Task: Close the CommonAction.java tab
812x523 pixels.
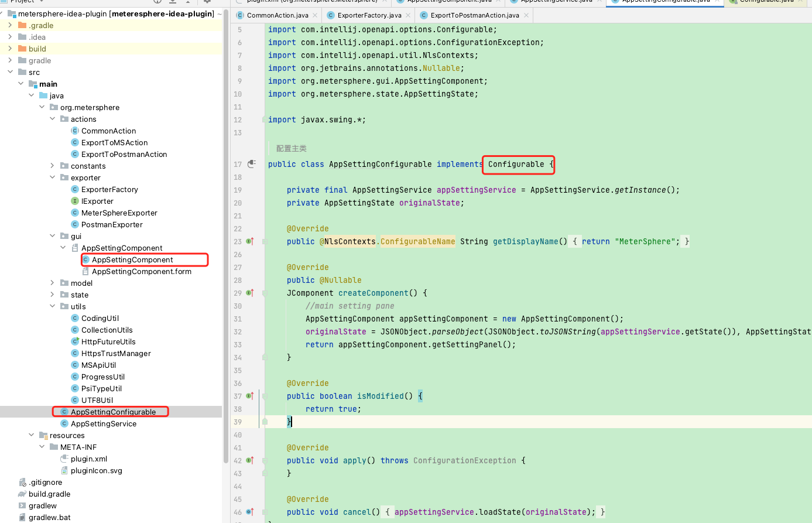Action: (x=315, y=15)
